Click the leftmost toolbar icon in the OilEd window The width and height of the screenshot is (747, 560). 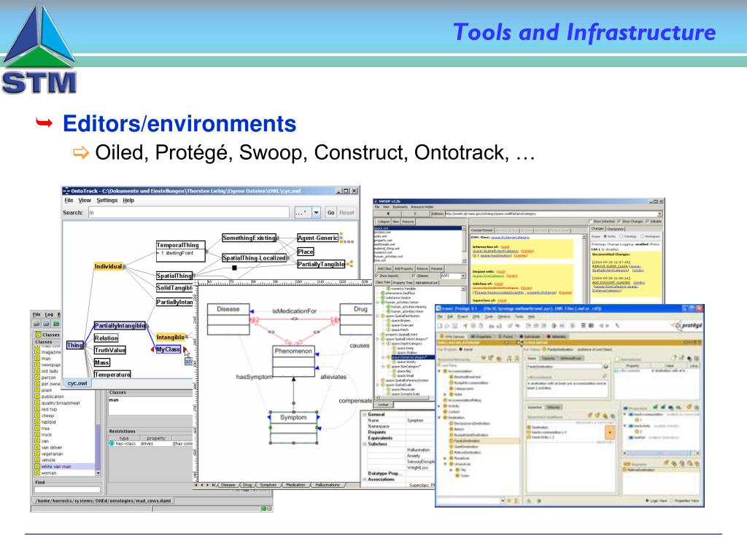coord(36,324)
